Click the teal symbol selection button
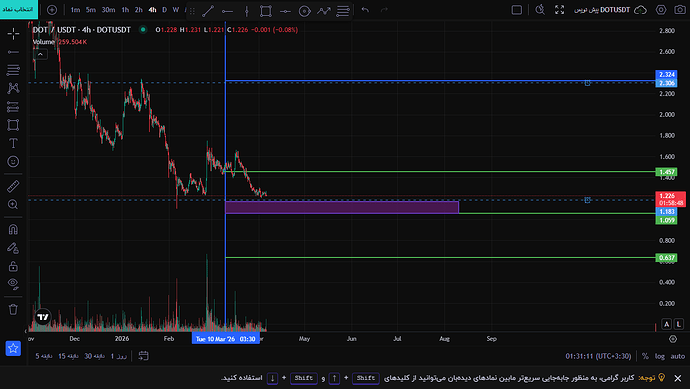This screenshot has width=690, height=389. (x=19, y=9)
